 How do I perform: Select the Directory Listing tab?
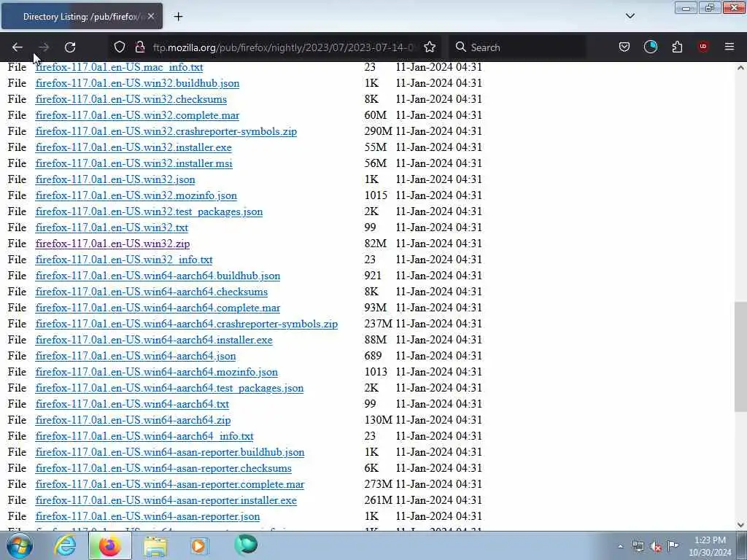pyautogui.click(x=82, y=16)
